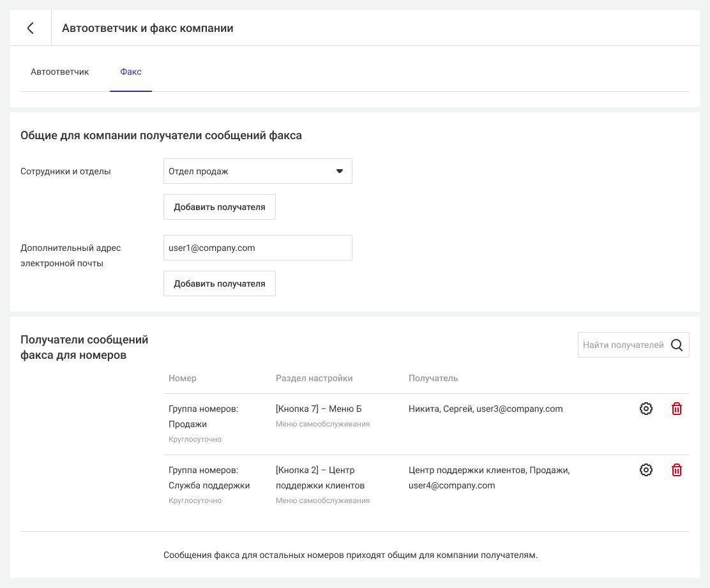Click the magnifier search icon
This screenshot has height=588, width=710.
677,345
